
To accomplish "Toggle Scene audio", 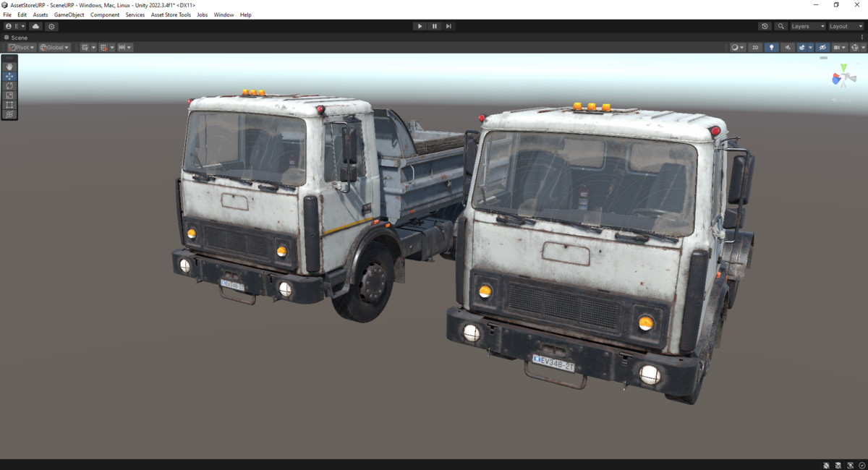I will 788,47.
